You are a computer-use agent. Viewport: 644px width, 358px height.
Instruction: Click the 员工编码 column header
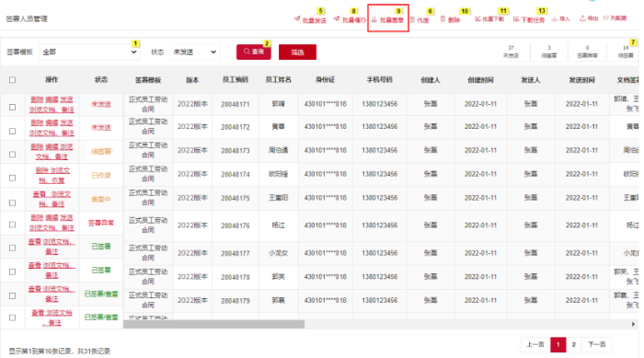pos(236,80)
